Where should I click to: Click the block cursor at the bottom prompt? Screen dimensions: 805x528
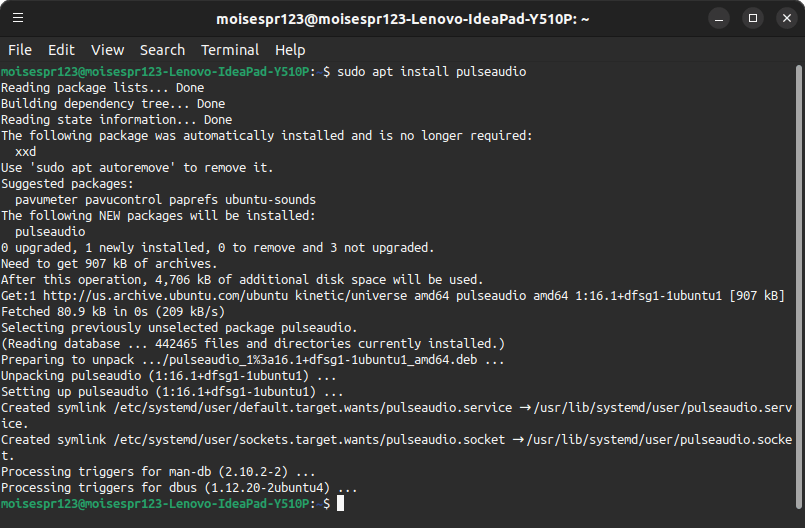pyautogui.click(x=341, y=504)
